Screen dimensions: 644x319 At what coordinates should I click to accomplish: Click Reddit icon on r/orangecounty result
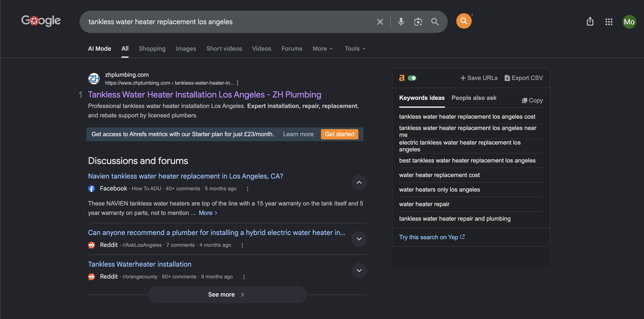pyautogui.click(x=92, y=276)
